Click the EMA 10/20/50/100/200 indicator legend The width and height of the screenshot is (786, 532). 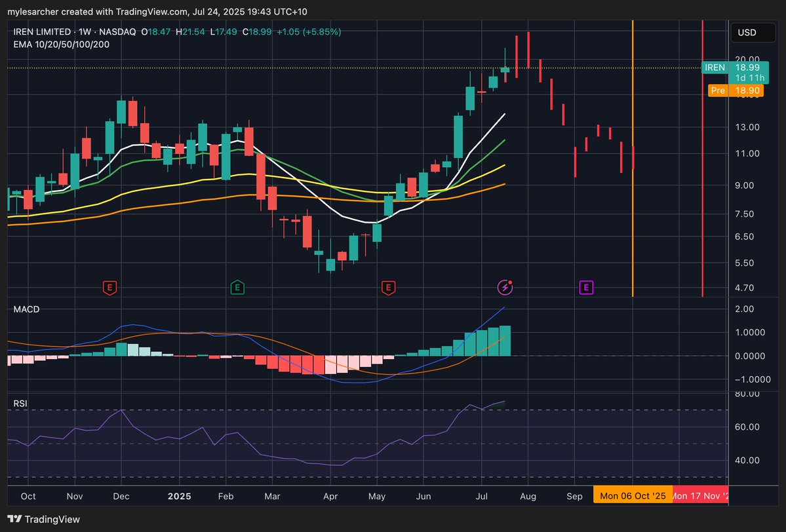(61, 45)
